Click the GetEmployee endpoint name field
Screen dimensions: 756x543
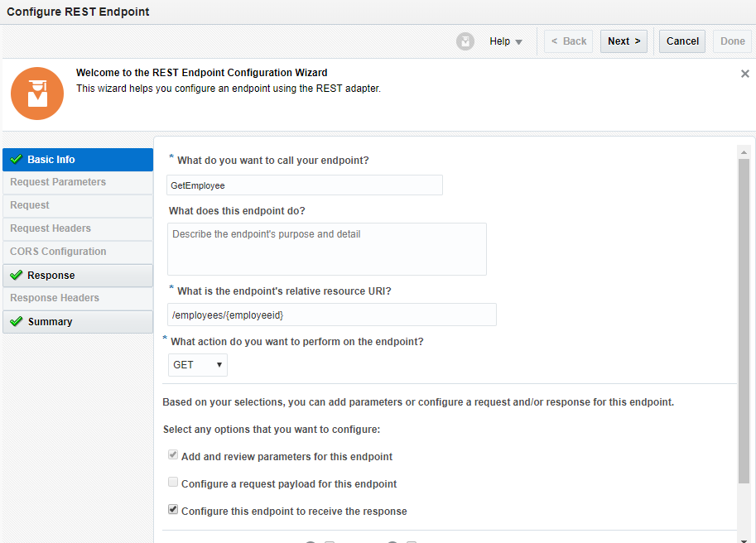[305, 185]
